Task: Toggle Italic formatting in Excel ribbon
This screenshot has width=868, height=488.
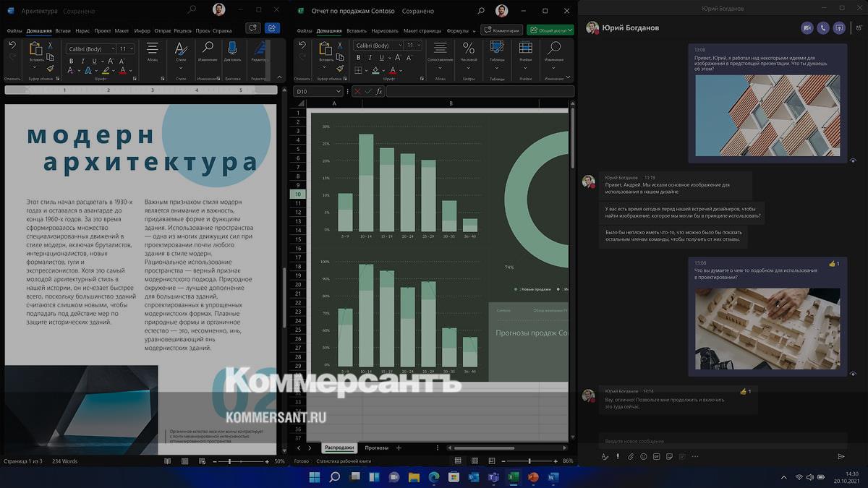Action: click(x=368, y=58)
